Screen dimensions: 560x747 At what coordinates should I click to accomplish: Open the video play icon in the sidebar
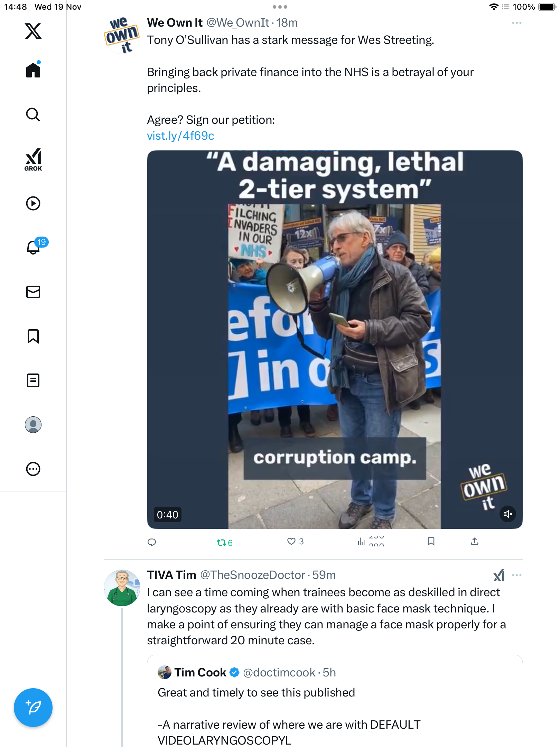click(33, 203)
